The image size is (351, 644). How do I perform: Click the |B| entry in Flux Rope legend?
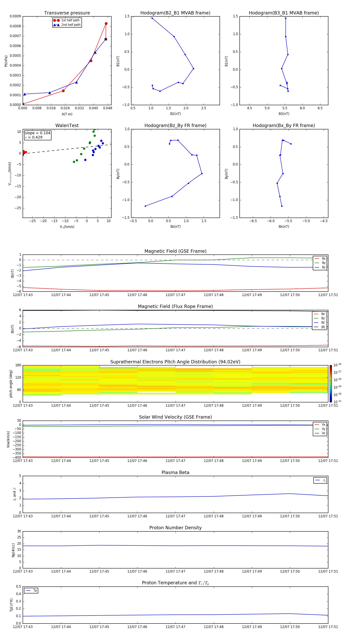(x=320, y=327)
